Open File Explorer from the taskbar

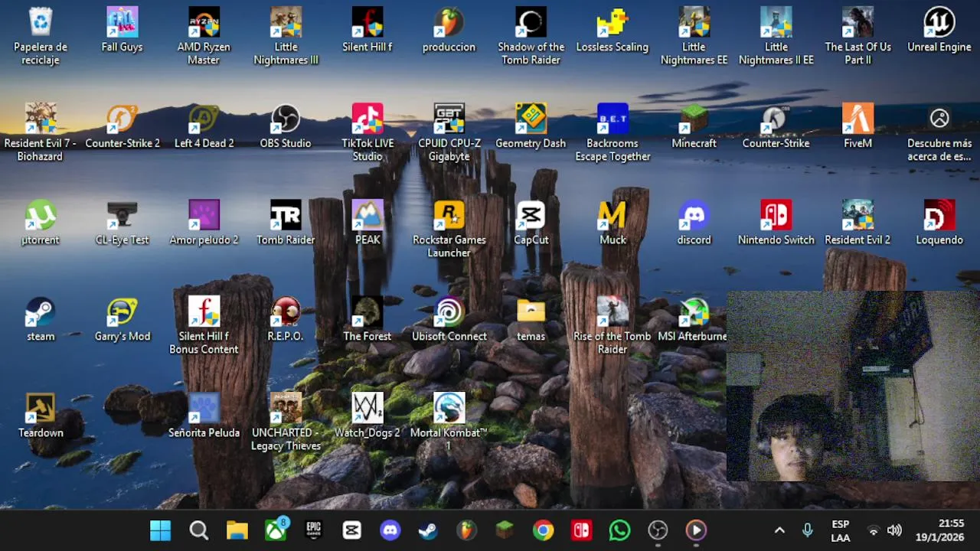tap(237, 530)
